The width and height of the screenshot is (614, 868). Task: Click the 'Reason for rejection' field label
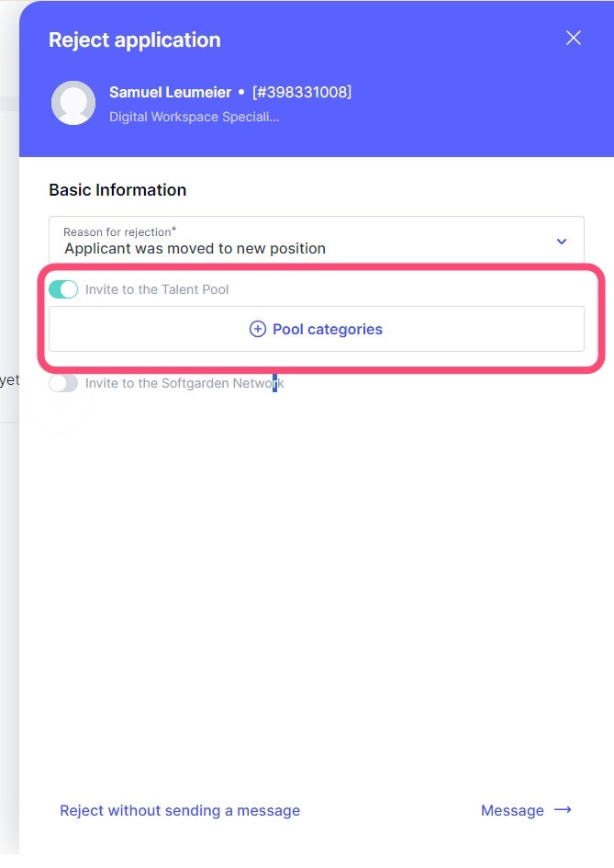(x=119, y=232)
